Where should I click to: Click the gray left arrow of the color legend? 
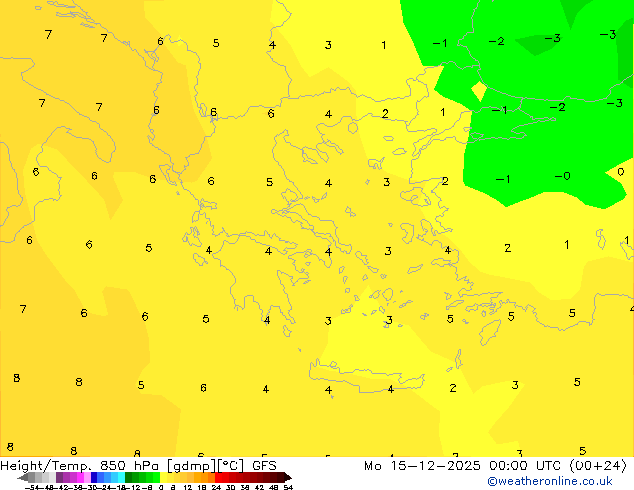click(23, 477)
